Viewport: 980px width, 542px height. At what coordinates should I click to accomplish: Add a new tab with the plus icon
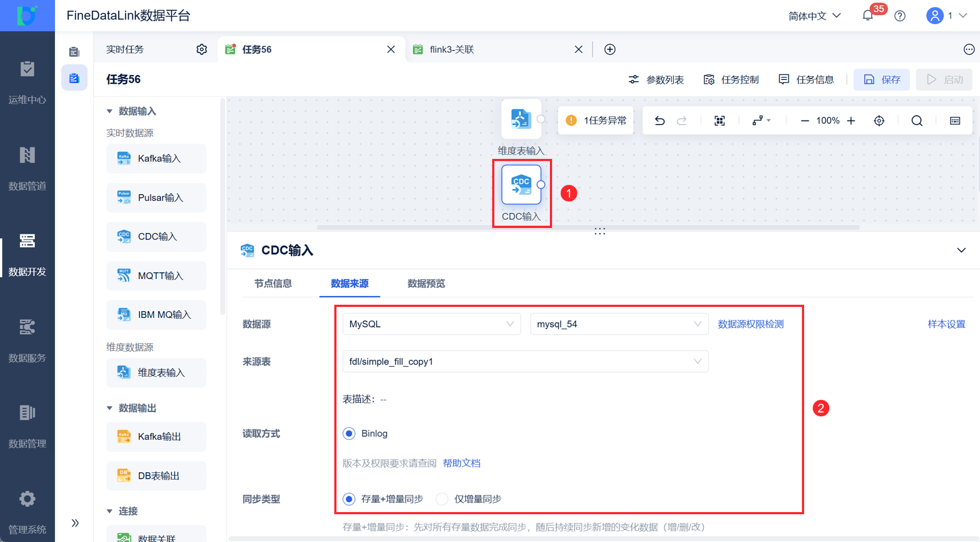610,50
